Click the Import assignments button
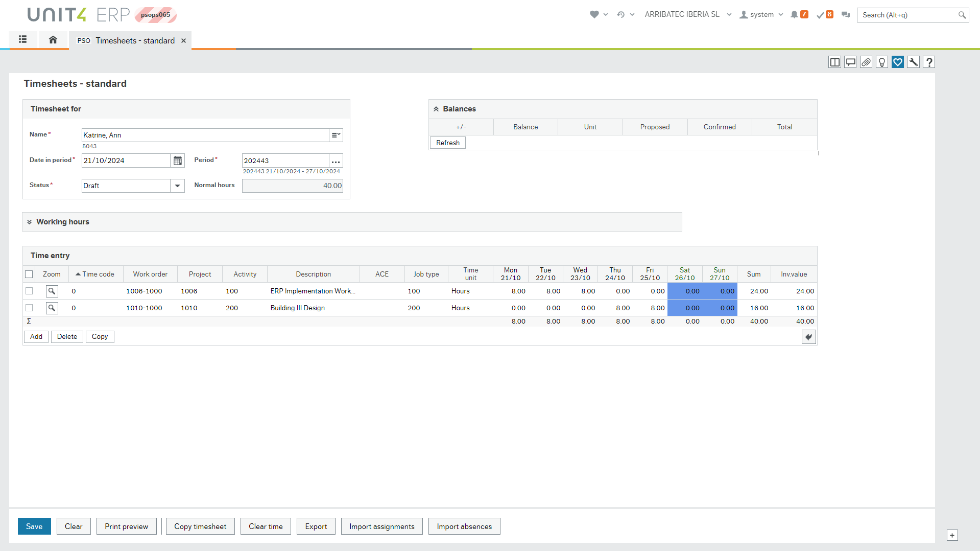The image size is (980, 551). click(381, 526)
